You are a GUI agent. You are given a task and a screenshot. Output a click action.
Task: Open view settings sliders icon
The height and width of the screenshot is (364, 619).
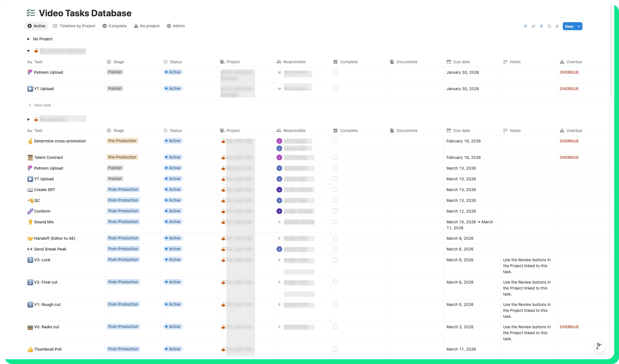[x=557, y=26]
